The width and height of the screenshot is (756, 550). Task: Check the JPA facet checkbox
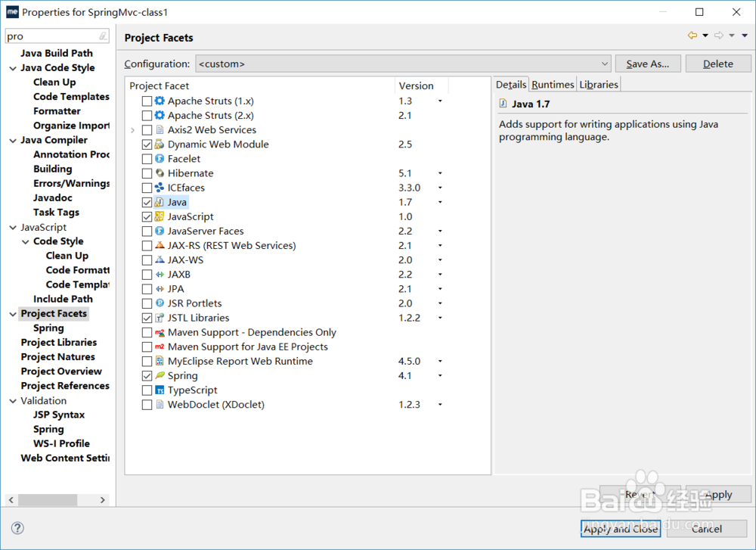tap(147, 289)
